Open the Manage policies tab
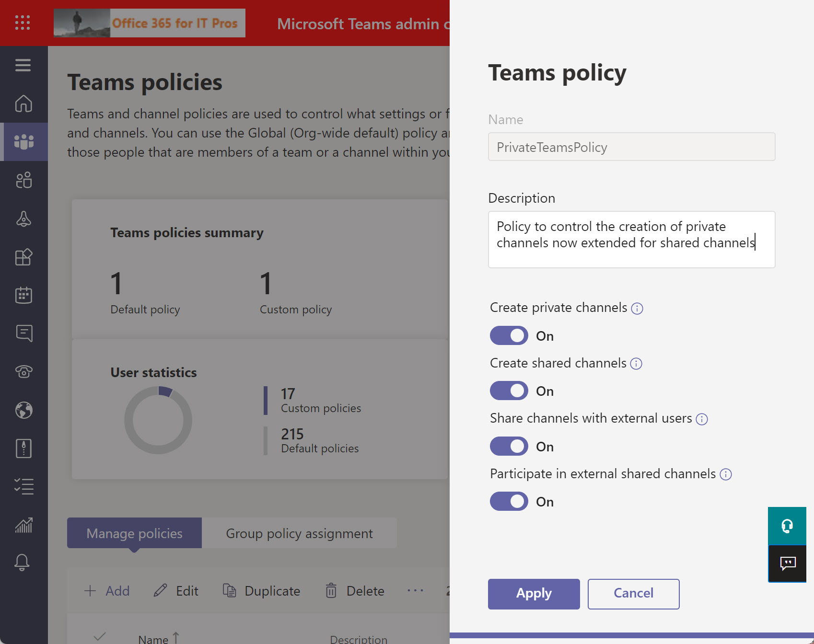This screenshot has width=814, height=644. pos(134,533)
